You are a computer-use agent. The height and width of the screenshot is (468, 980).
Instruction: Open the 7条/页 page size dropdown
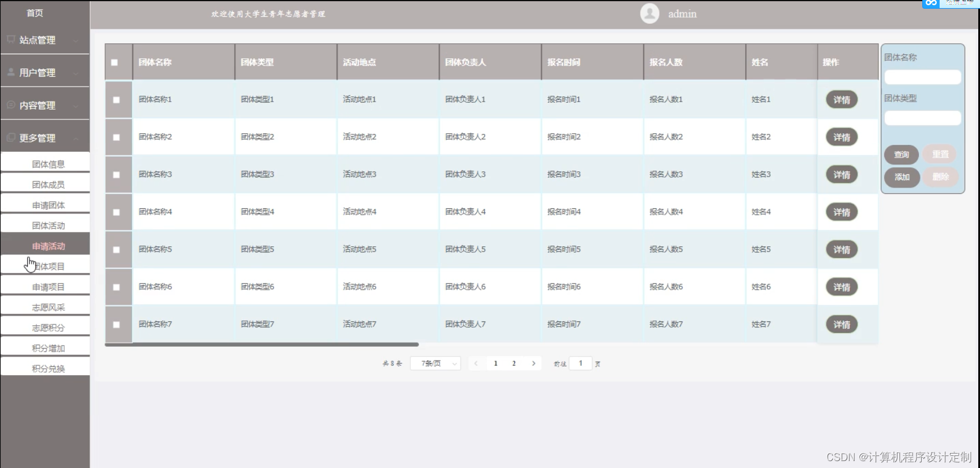(435, 364)
